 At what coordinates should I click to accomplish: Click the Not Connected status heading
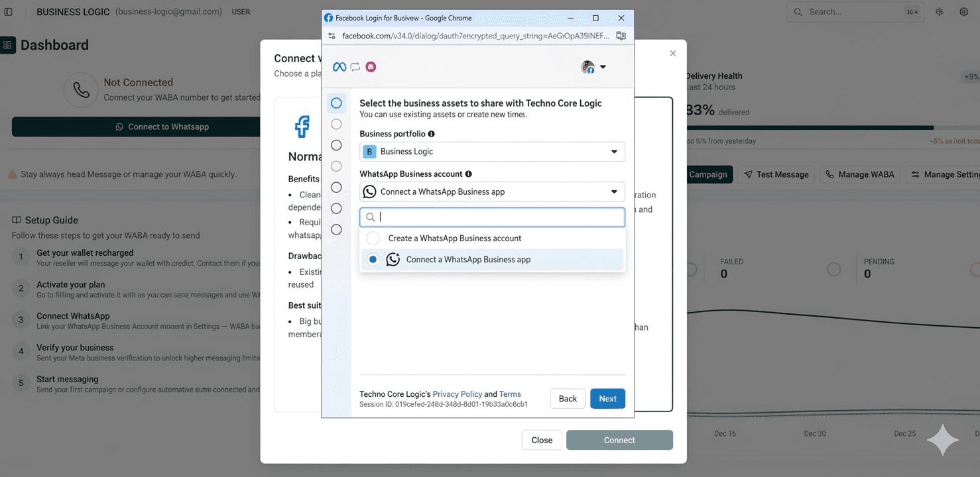coord(138,83)
